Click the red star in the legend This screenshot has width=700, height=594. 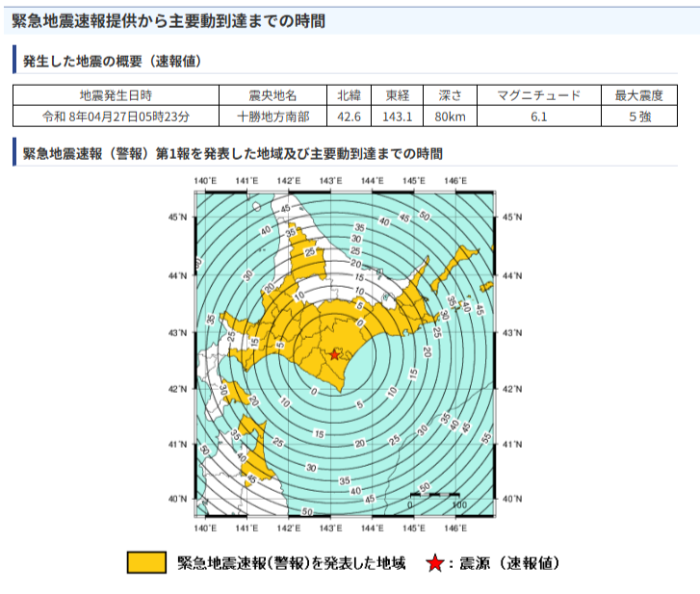coord(435,563)
